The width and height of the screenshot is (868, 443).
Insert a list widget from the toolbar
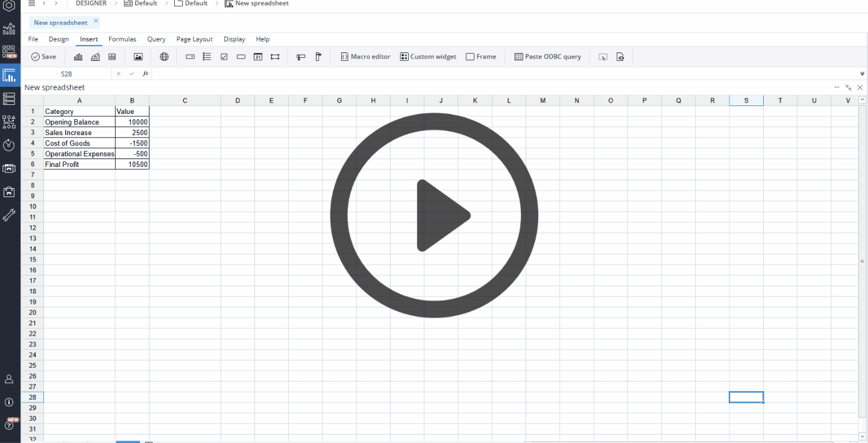coord(207,56)
